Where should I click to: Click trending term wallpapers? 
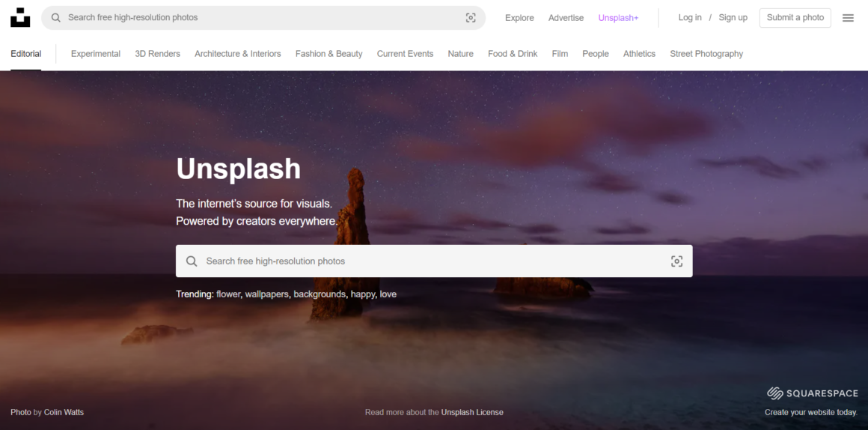click(x=267, y=294)
